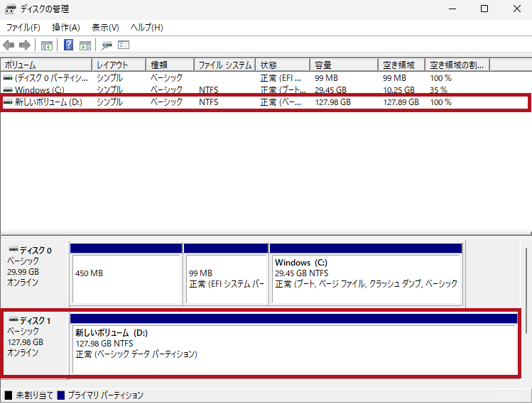This screenshot has width=532, height=404.
Task: Click the blue プライマリ パーティション legend swatch
Action: point(60,395)
